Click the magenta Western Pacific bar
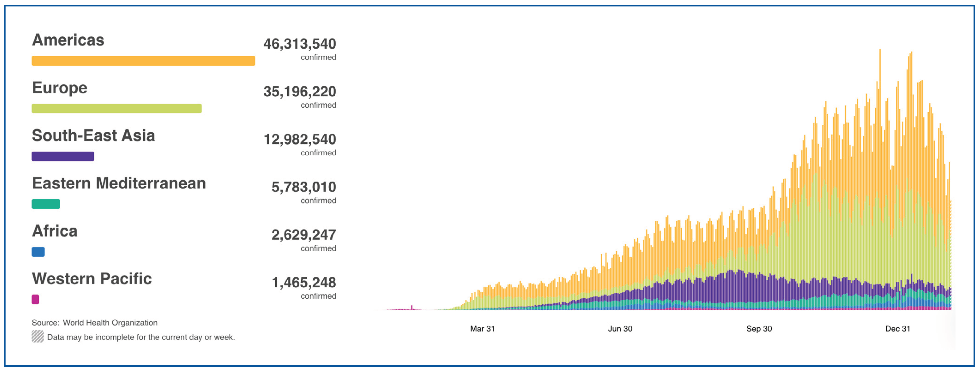Screen dimensions: 980x372 [x=35, y=300]
